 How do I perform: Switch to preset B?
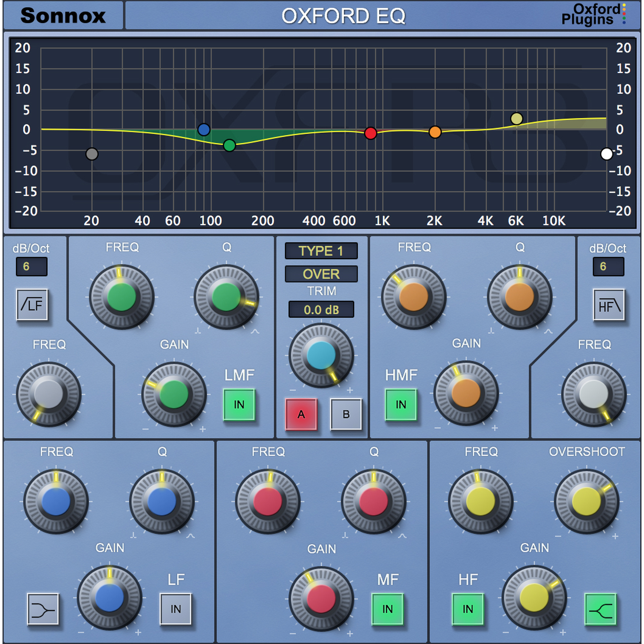(x=346, y=414)
